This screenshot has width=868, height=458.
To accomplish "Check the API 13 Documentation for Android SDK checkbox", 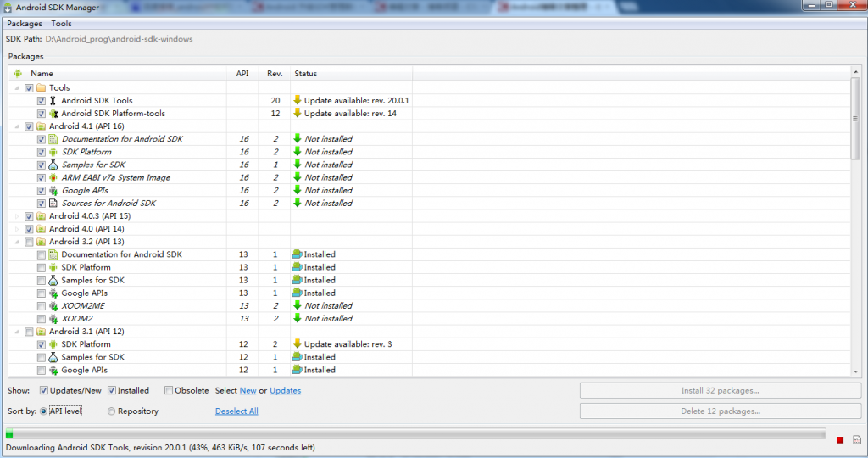I will tap(42, 254).
